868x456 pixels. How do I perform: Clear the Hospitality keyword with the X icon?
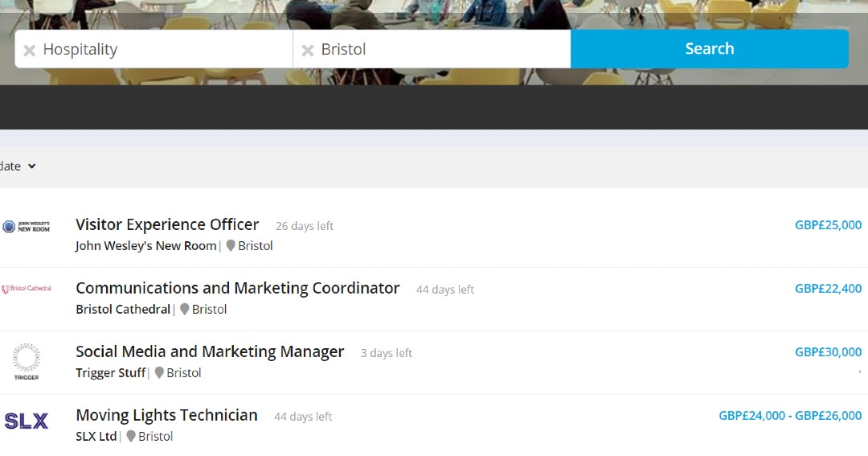coord(30,51)
